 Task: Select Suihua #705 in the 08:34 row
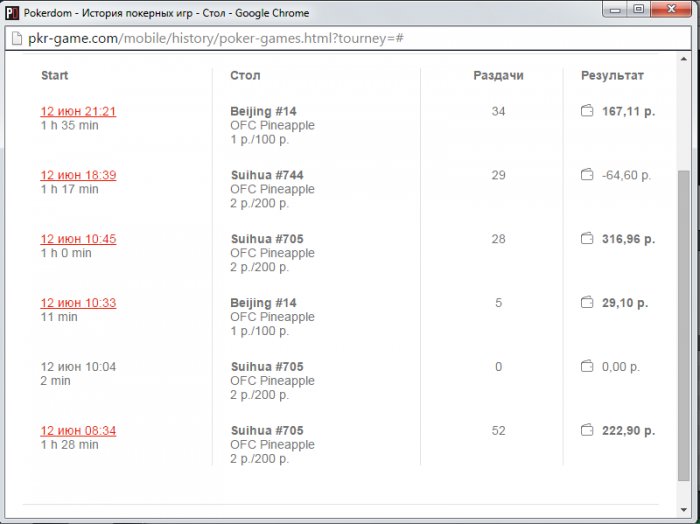coord(267,431)
